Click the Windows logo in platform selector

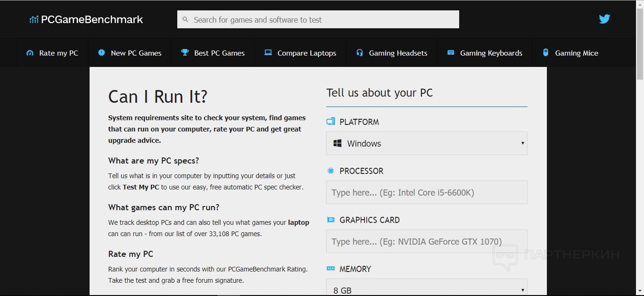(x=338, y=143)
